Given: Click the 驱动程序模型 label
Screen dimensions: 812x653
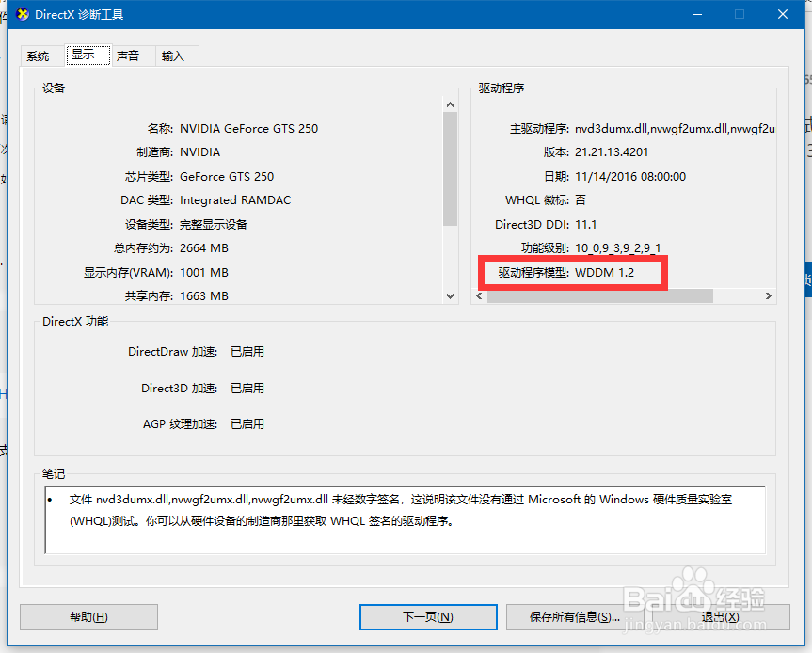Looking at the screenshot, I should tap(533, 272).
